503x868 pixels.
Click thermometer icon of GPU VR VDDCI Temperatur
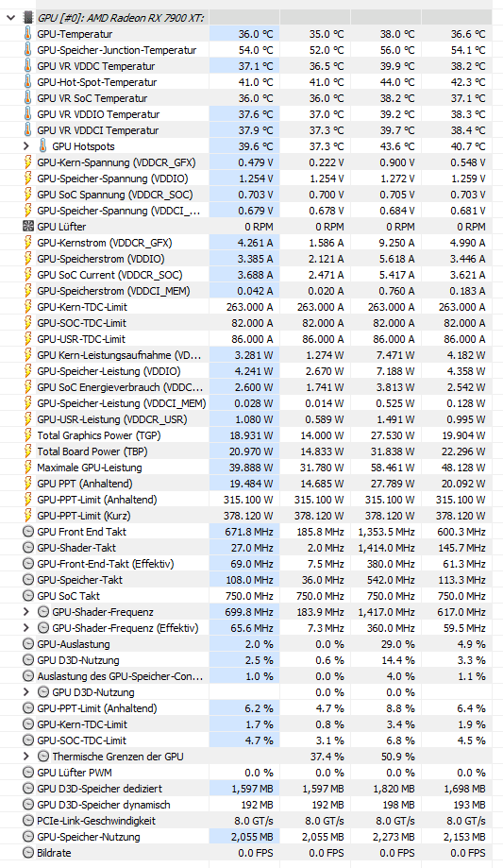(27, 130)
